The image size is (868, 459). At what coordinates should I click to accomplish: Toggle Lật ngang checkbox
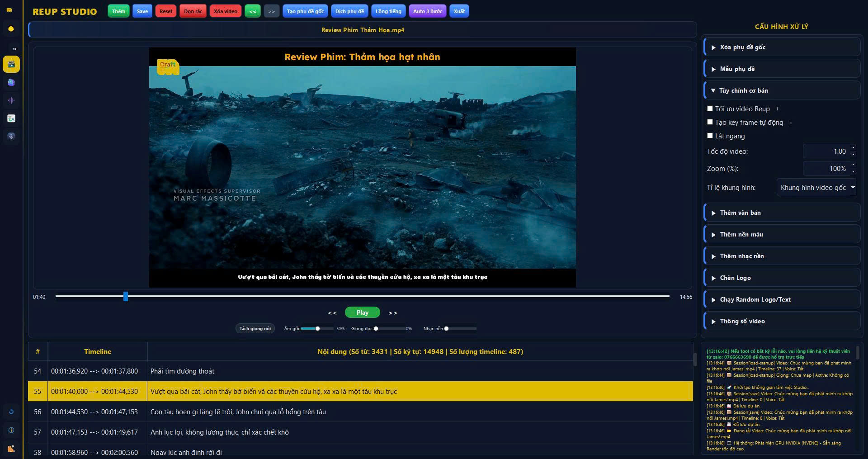(710, 136)
